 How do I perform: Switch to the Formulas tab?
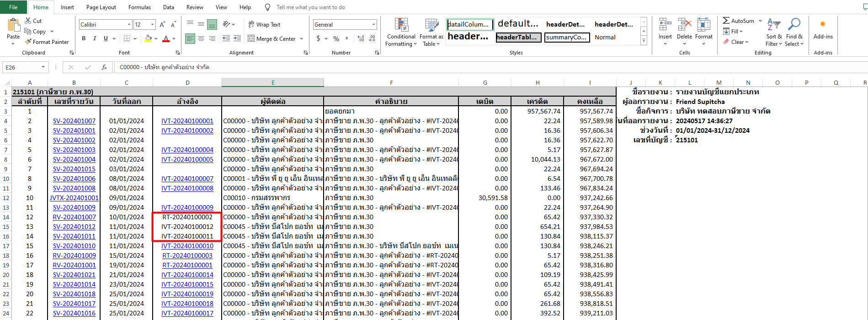tap(139, 7)
